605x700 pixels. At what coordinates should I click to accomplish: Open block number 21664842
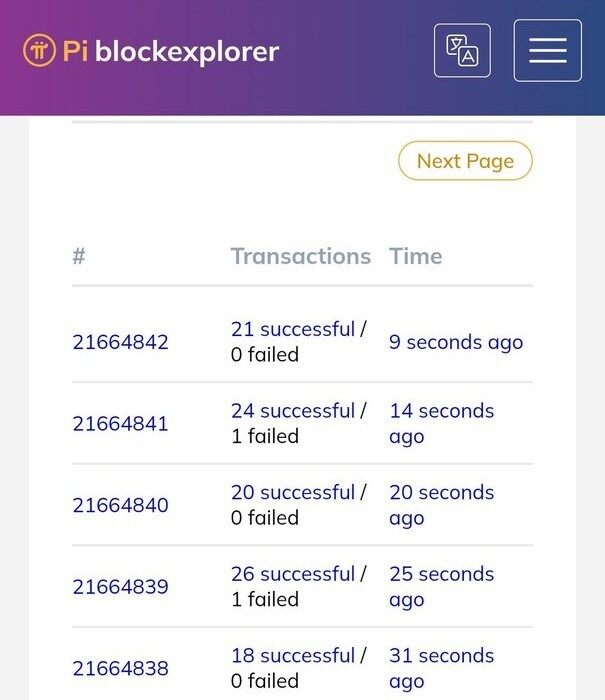pyautogui.click(x=120, y=342)
